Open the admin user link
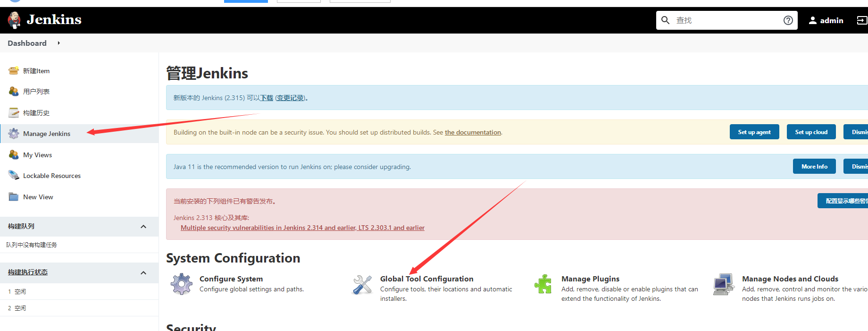The width and height of the screenshot is (868, 331). (x=832, y=20)
